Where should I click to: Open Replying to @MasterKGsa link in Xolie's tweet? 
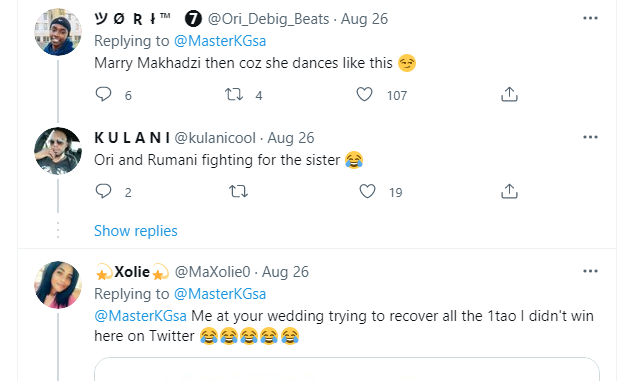[x=220, y=294]
